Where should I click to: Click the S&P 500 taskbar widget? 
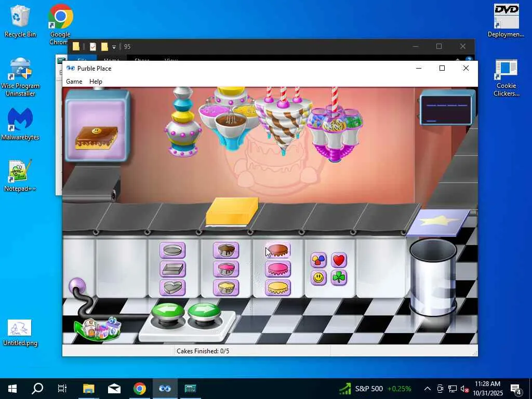tap(375, 389)
